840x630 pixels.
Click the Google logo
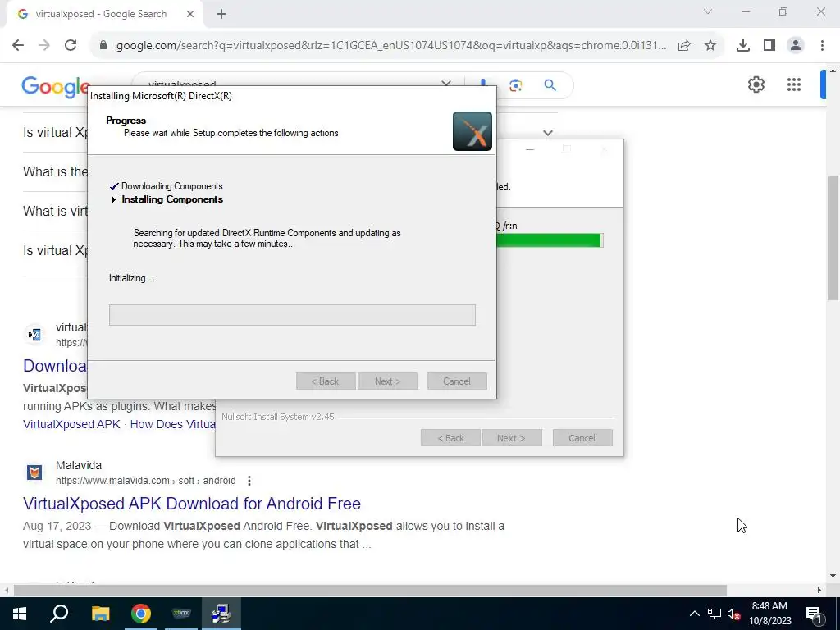click(x=55, y=87)
